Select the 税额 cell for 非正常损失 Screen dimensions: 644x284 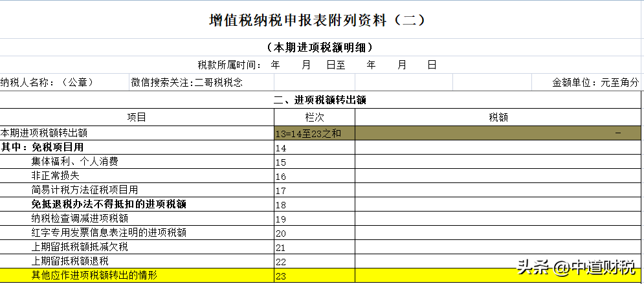(x=498, y=176)
